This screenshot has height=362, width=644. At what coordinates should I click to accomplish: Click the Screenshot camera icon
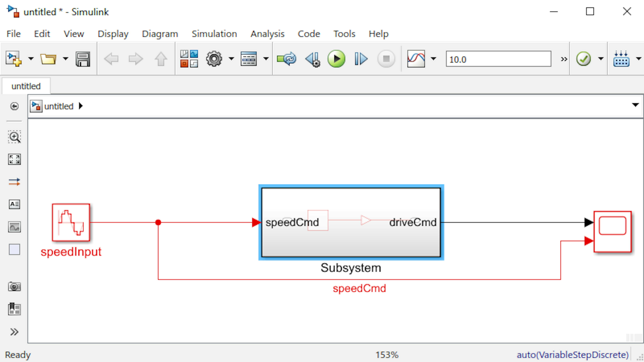click(x=14, y=287)
